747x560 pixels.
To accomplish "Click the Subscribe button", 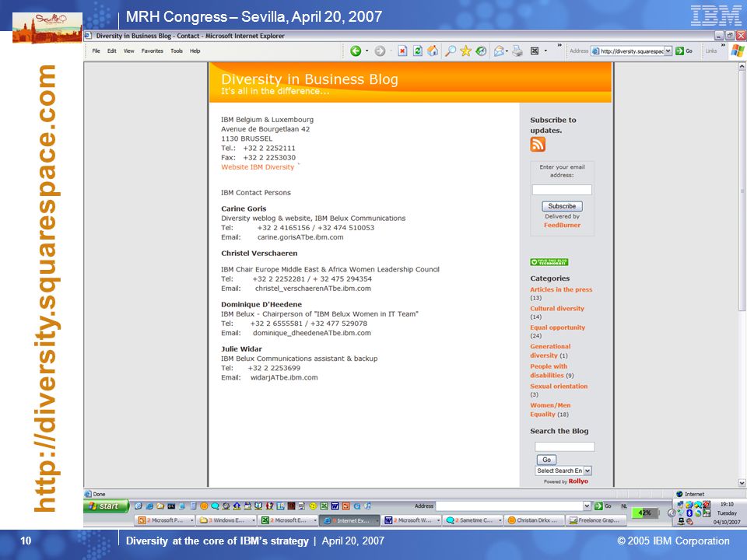I will [562, 206].
